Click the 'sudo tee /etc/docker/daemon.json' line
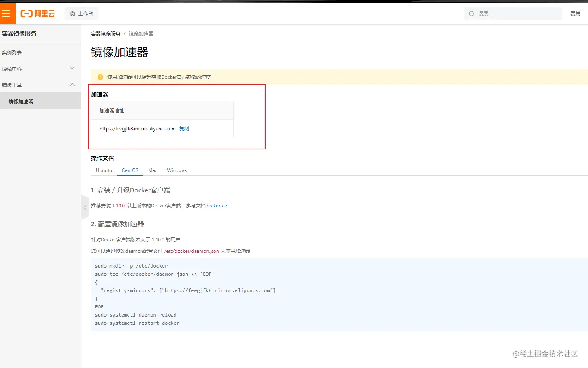Viewport: 588px width, 368px height. tap(155, 274)
